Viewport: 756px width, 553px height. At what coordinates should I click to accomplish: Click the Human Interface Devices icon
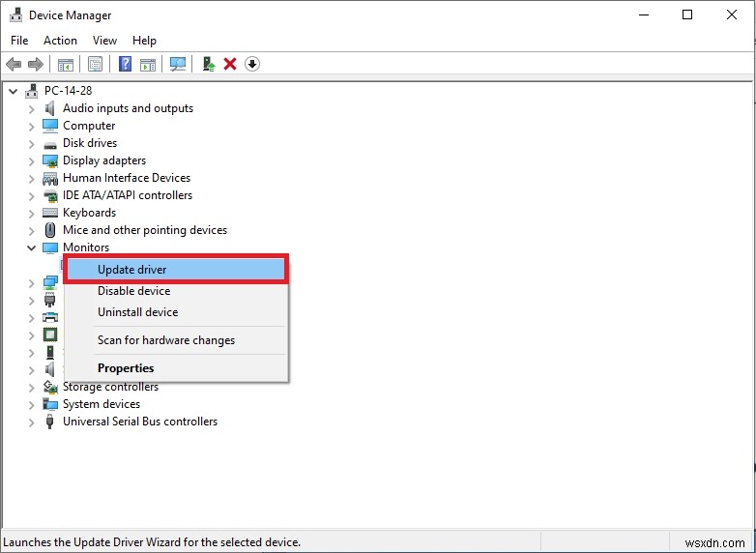pyautogui.click(x=50, y=179)
